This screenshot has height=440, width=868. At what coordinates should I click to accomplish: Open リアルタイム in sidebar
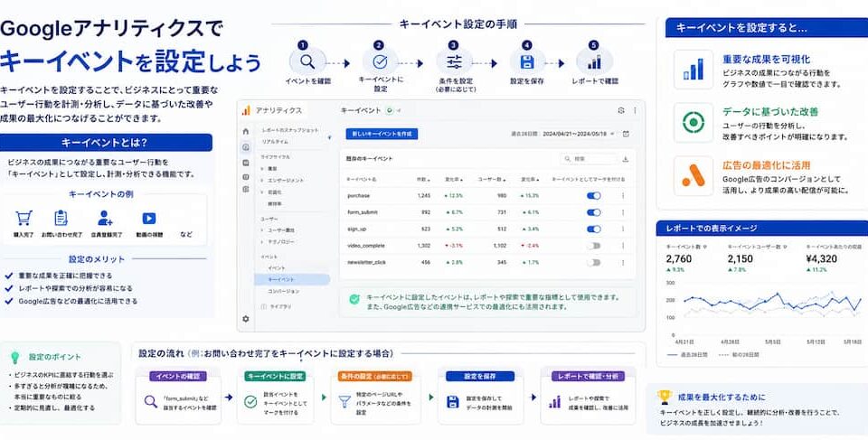pyautogui.click(x=275, y=142)
